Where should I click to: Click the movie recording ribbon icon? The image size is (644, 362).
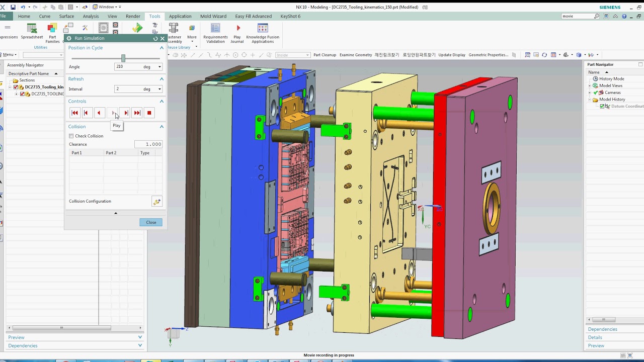point(103,28)
